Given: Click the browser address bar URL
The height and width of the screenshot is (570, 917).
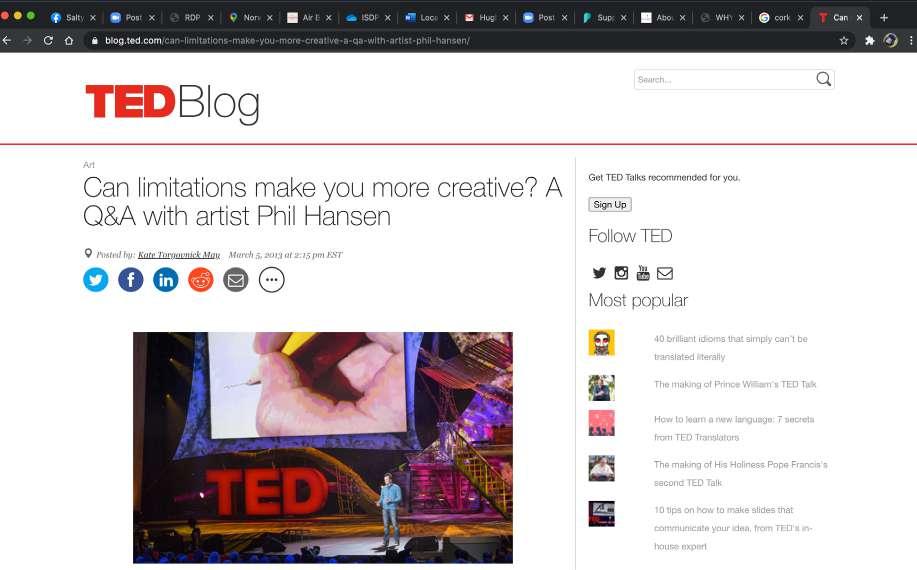Looking at the screenshot, I should (x=287, y=40).
